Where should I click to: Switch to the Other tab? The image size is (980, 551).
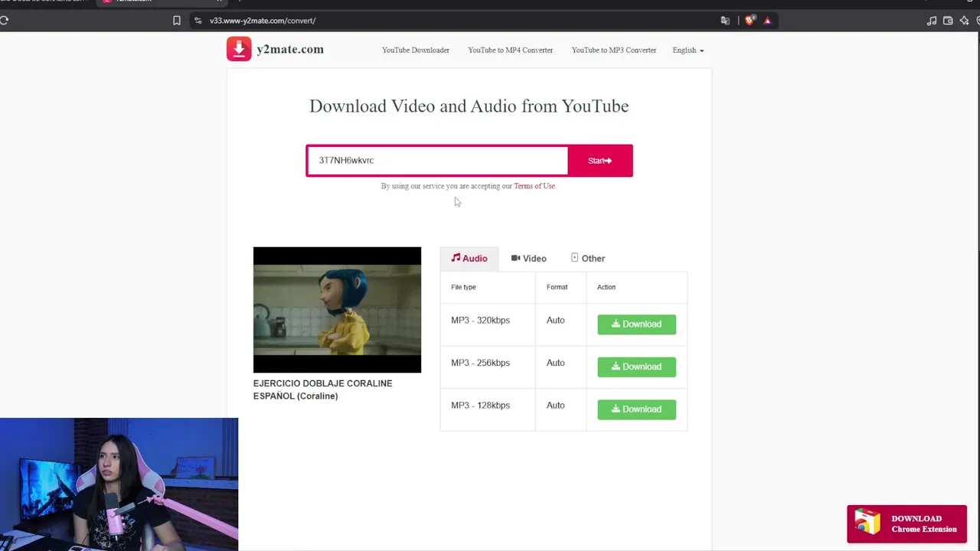588,259
